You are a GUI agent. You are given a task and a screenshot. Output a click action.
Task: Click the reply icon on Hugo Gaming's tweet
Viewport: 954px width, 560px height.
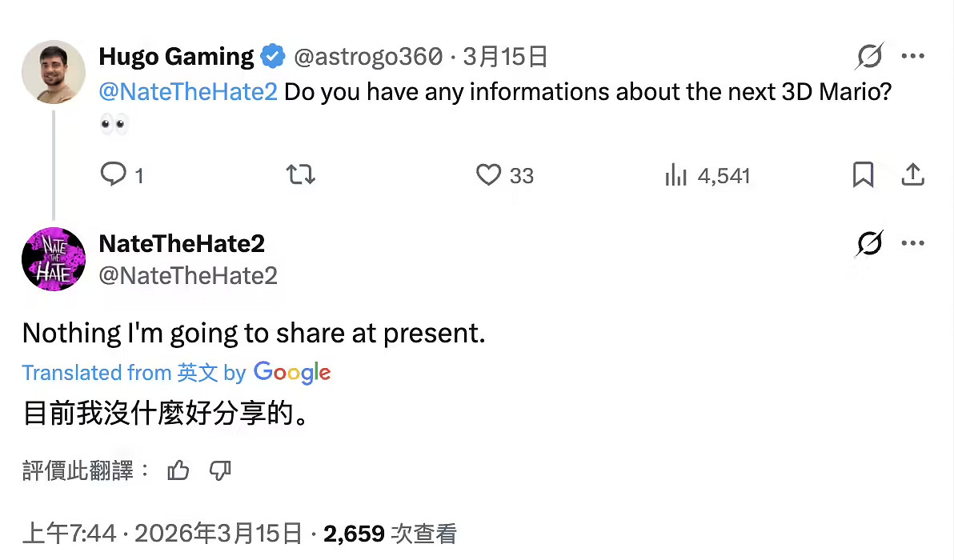pyautogui.click(x=114, y=175)
